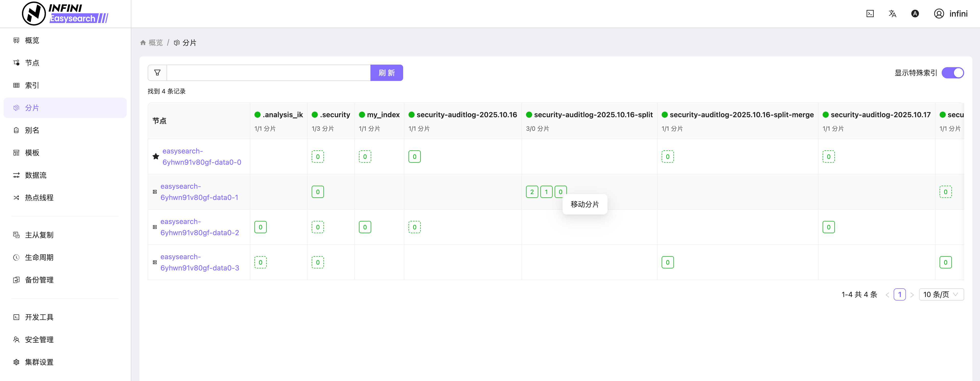Open the 索引 sidebar menu

point(32,85)
